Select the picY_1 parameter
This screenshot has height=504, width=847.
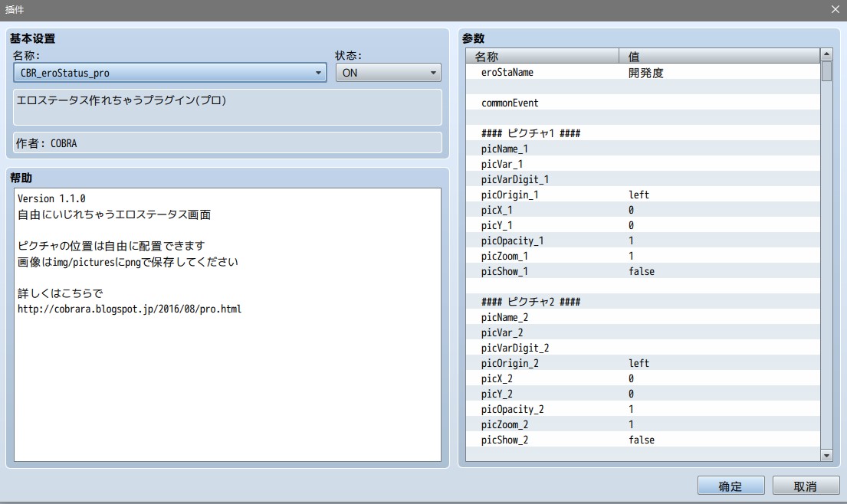643,225
